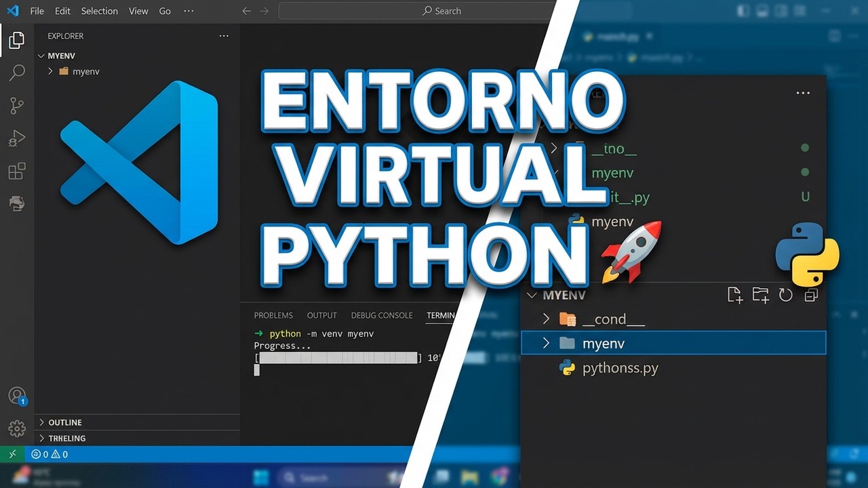
Task: Open the Manage settings gear
Action: click(17, 428)
